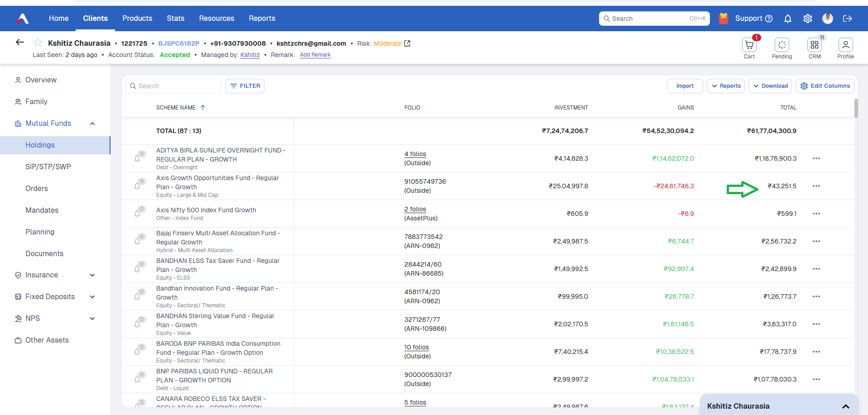Open more options for Aditya Birla Overnight row
Image resolution: width=868 pixels, height=415 pixels.
(816, 158)
